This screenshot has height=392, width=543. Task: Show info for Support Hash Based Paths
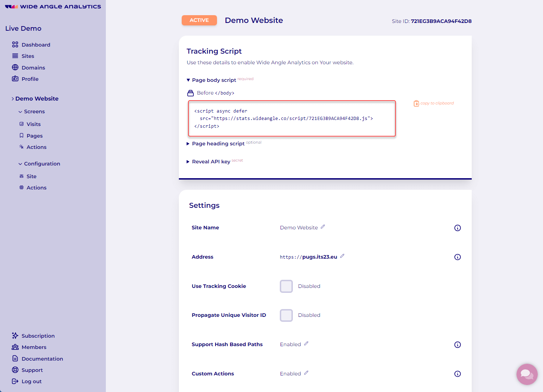[x=458, y=345]
